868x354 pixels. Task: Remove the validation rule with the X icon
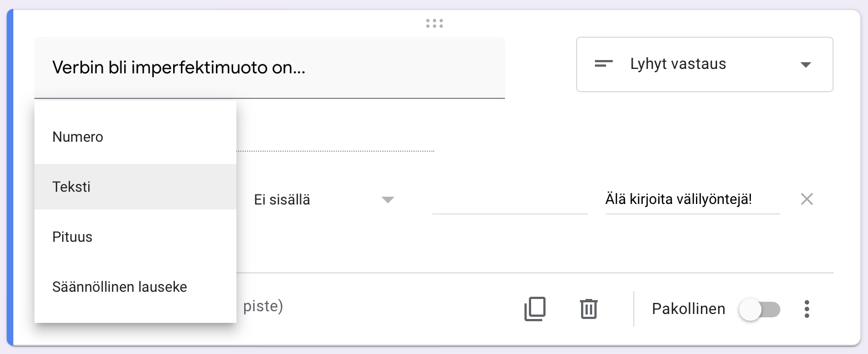[806, 200]
